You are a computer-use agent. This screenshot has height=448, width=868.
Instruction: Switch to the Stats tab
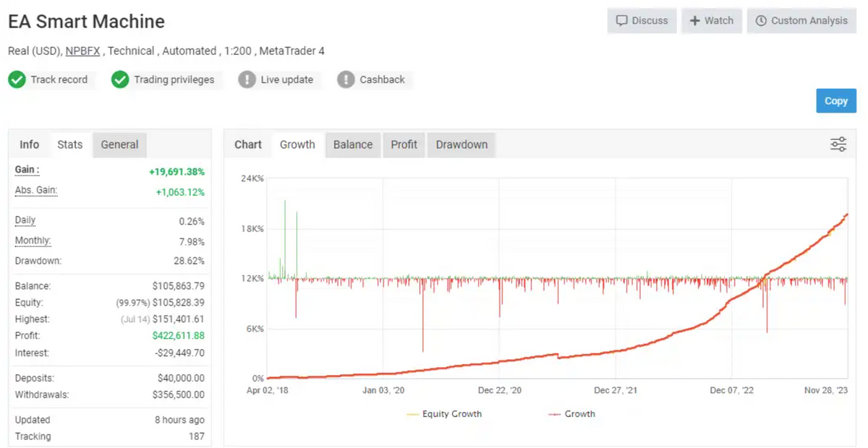[x=70, y=145]
